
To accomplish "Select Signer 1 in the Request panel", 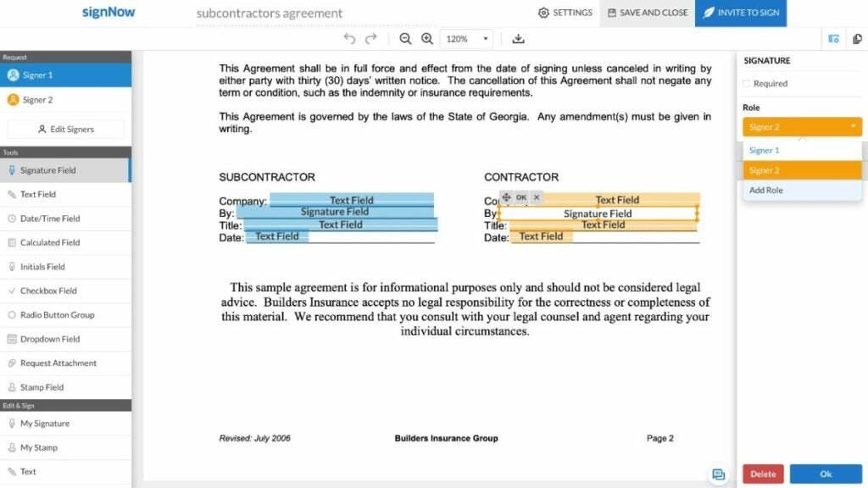I will tap(38, 75).
